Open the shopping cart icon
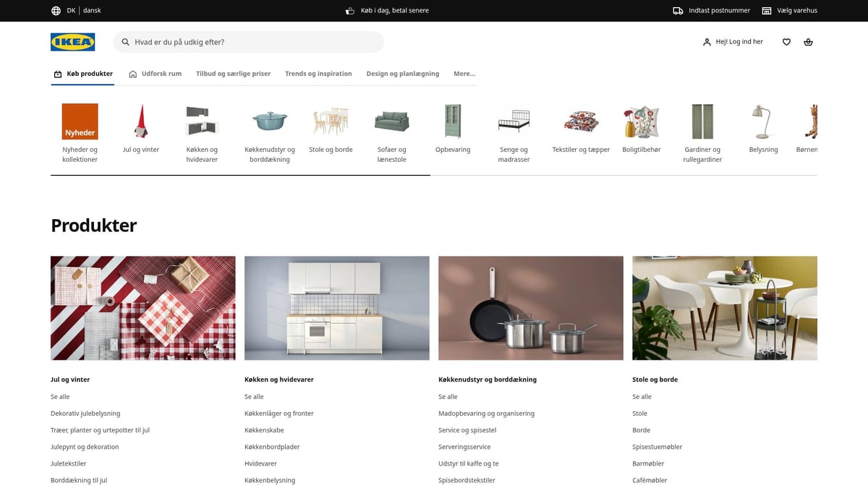Image resolution: width=868 pixels, height=488 pixels. tap(808, 42)
